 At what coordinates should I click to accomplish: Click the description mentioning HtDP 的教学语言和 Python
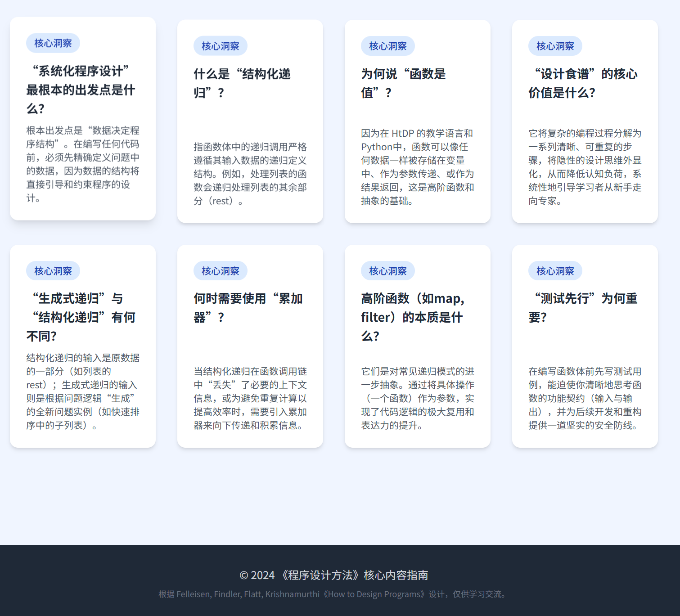click(418, 167)
